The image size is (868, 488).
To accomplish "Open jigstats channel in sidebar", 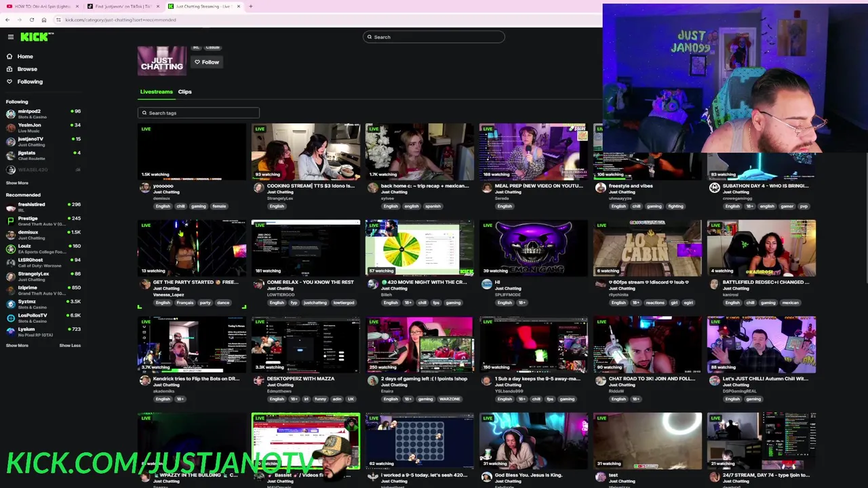I will pos(42,155).
